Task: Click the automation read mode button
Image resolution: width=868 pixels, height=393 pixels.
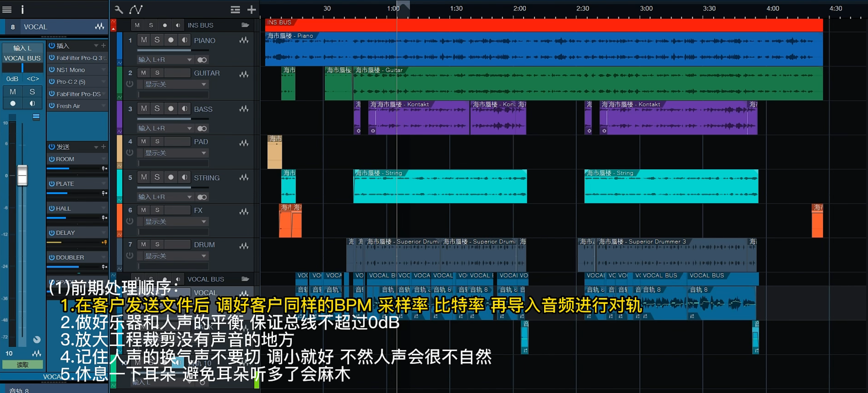Action: click(23, 365)
